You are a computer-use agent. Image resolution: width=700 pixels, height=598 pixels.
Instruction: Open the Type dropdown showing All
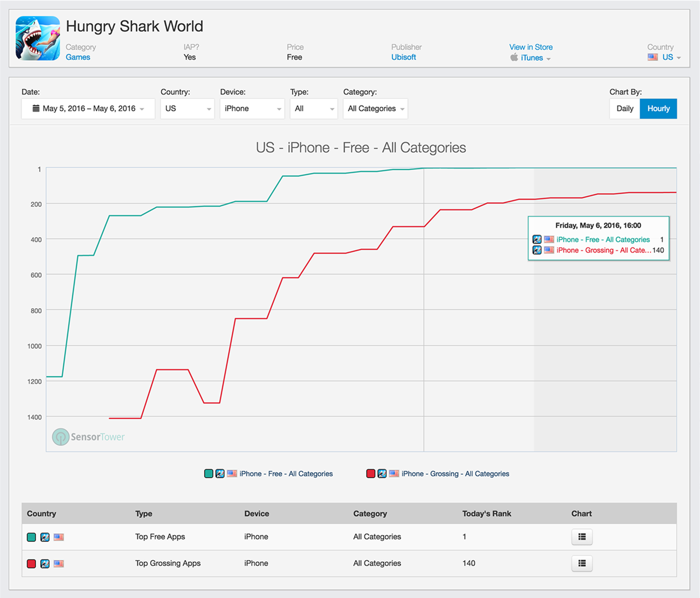pos(314,109)
